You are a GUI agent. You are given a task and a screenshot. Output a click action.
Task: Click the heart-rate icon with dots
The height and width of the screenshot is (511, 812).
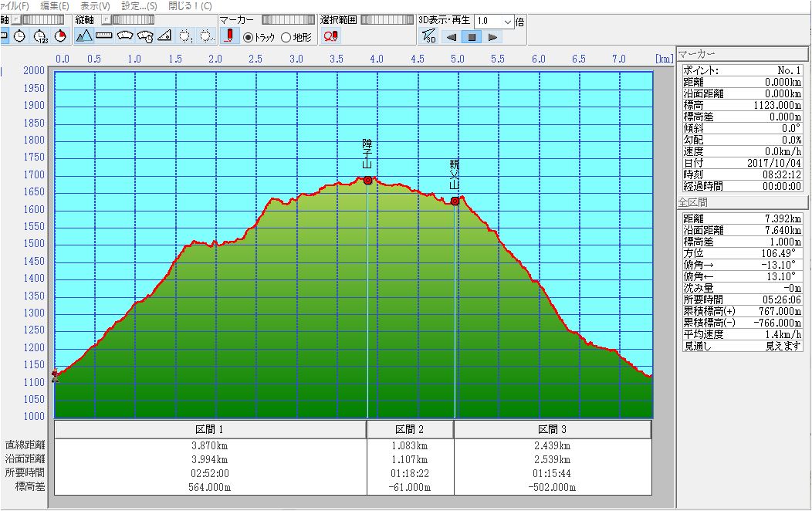click(x=207, y=36)
